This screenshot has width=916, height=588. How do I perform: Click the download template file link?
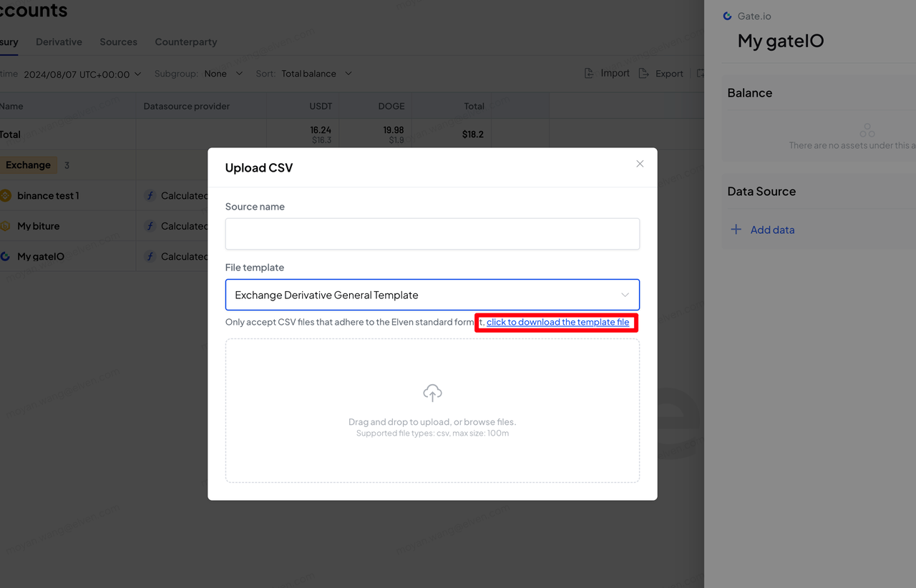tap(557, 322)
